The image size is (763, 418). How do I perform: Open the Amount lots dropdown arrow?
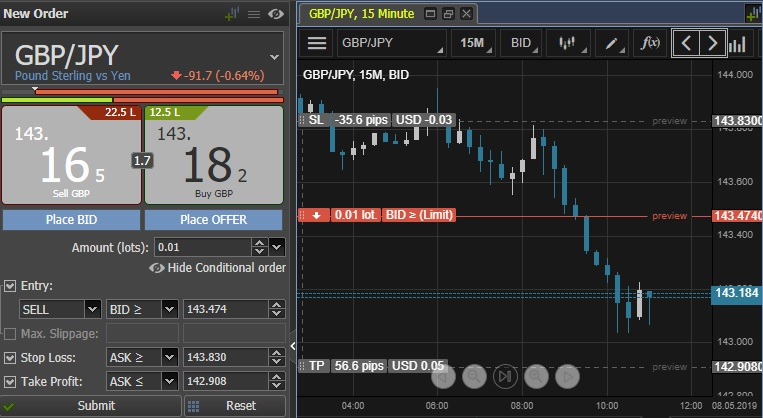pos(276,247)
